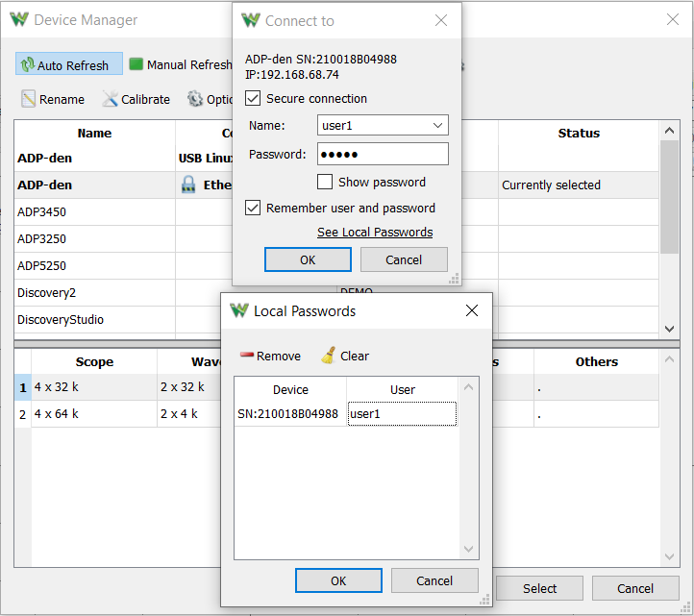Click the lock icon beside Ethernet ADP-den

pyautogui.click(x=188, y=185)
